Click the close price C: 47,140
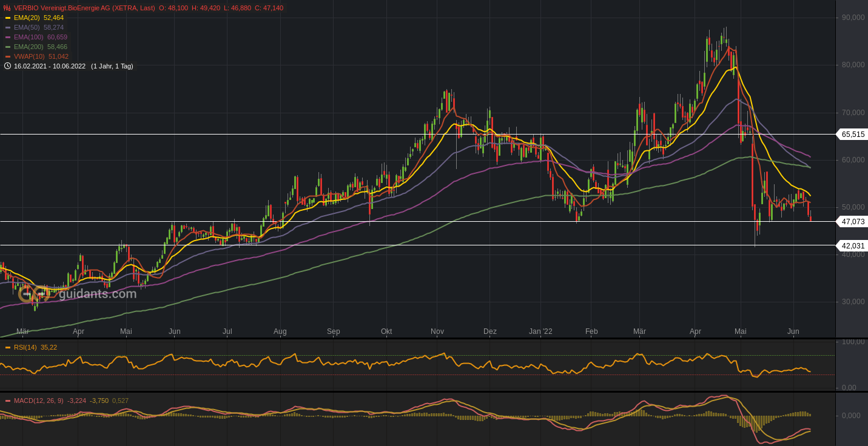Screen dimensions: 868x446 point(269,8)
